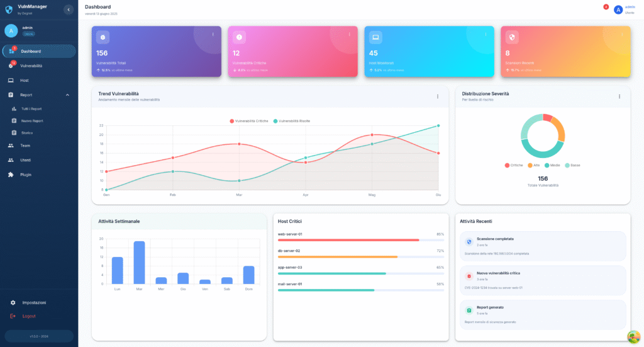Click the Report generato clipboard icon
Image resolution: width=644 pixels, height=347 pixels.
[x=469, y=310]
